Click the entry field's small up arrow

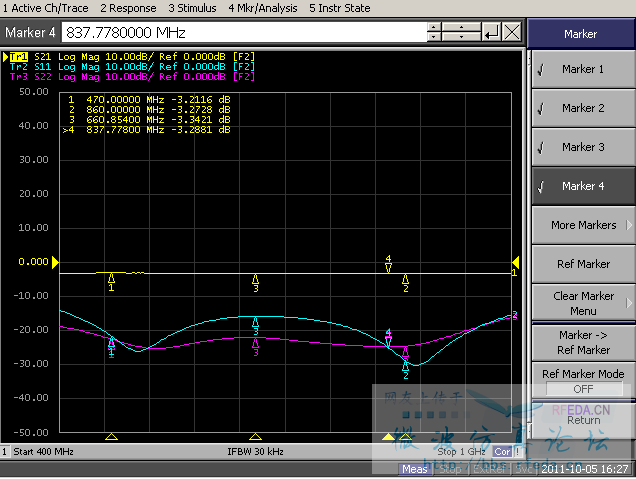click(434, 28)
